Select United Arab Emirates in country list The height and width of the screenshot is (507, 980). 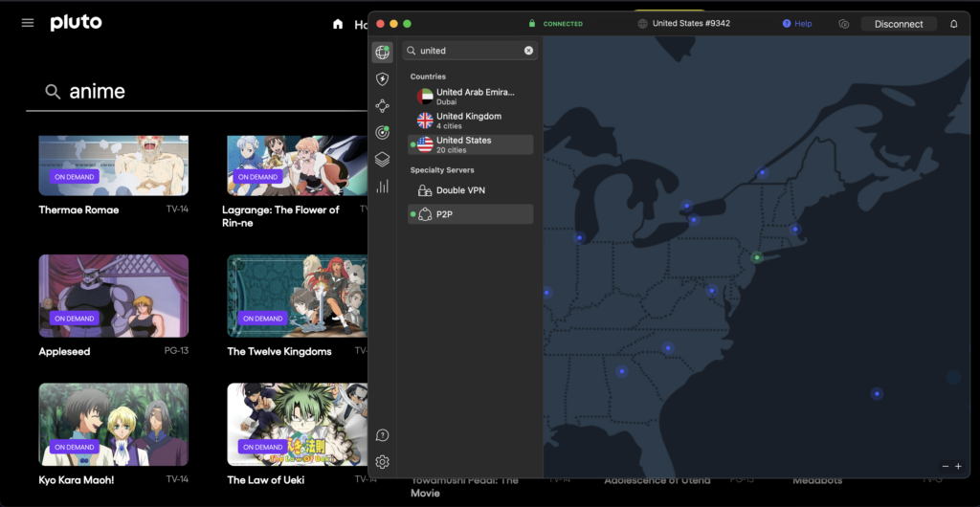(471, 97)
